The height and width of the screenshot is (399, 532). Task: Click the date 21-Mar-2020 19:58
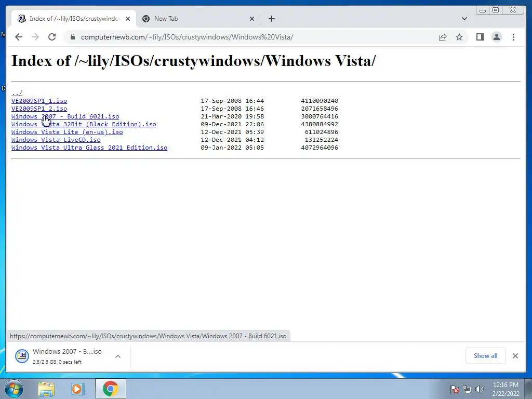click(x=232, y=116)
